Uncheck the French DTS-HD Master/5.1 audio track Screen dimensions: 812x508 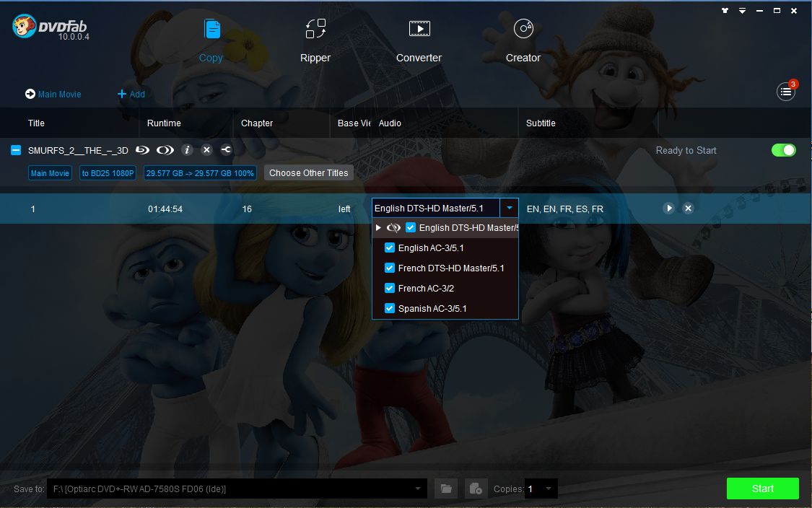(x=390, y=268)
